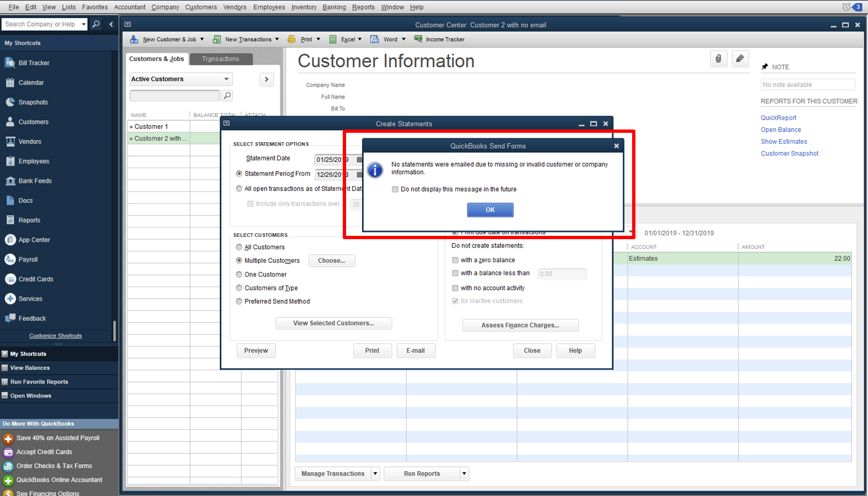Click customer name search field
Viewport: 868px width, 496px height.
(175, 96)
